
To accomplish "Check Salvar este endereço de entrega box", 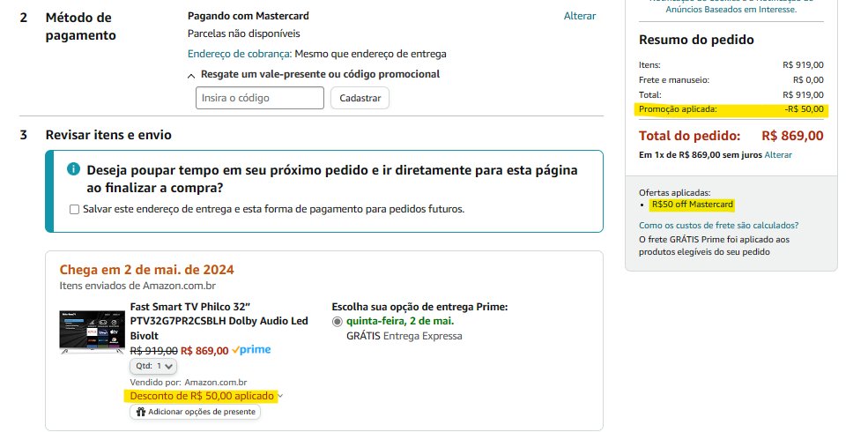I will [74, 209].
